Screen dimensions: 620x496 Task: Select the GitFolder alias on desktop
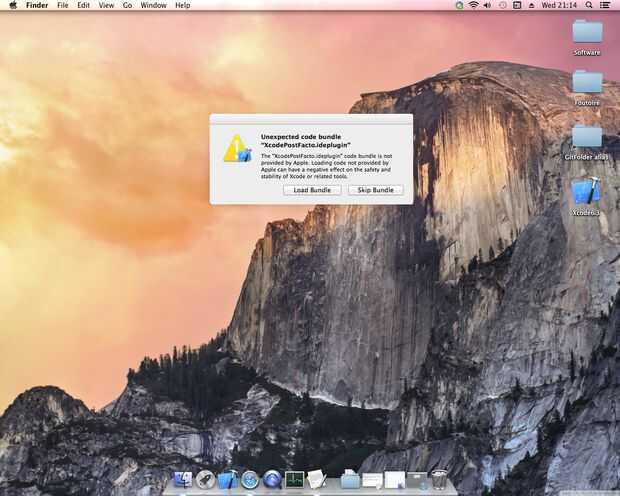point(587,142)
